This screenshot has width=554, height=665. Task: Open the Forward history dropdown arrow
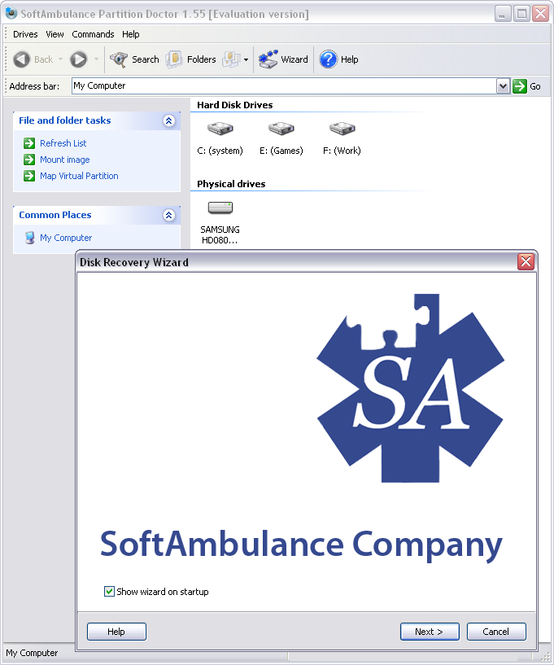(96, 59)
